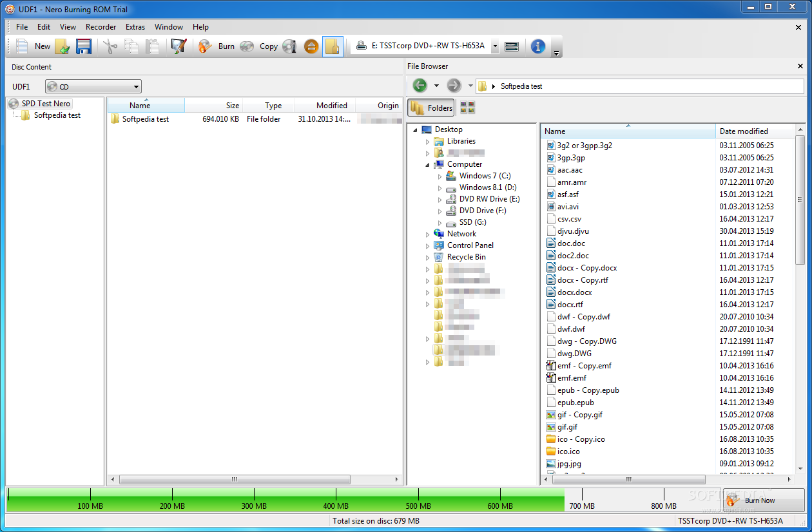The width and height of the screenshot is (812, 532).
Task: Toggle the Folders pane button
Action: [431, 108]
